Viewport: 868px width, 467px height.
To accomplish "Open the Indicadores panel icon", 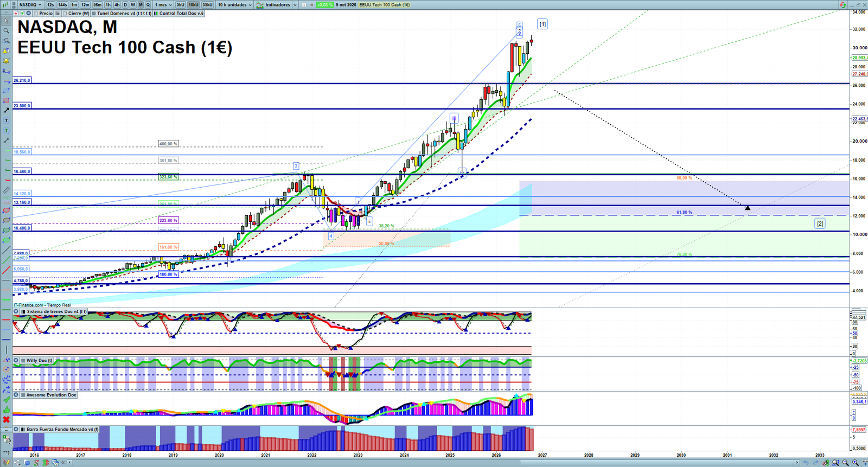I will click(260, 5).
